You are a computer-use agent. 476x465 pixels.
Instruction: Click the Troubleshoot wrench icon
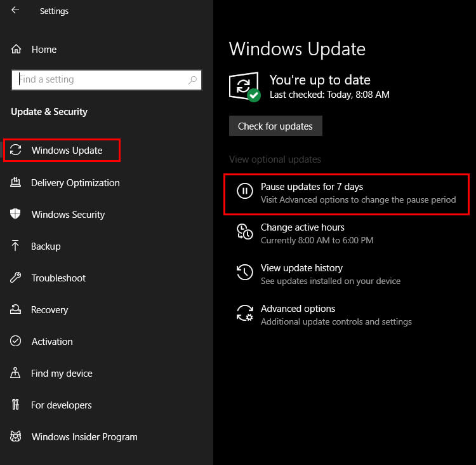coord(15,278)
